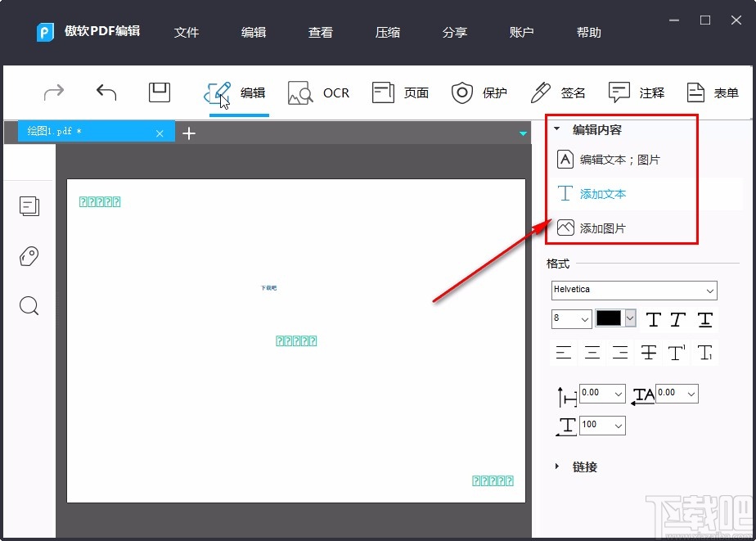Open the 注释 (Comment) tool

tap(637, 92)
